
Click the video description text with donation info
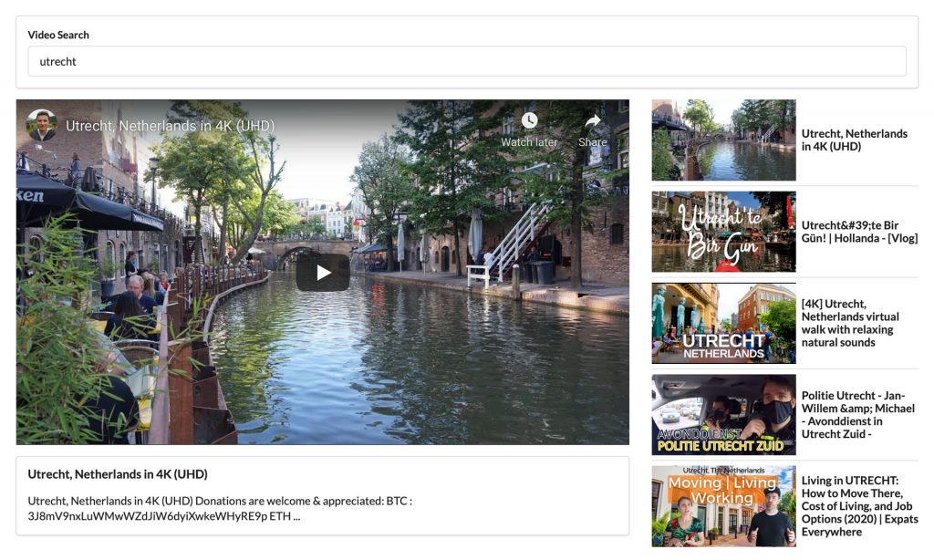coord(219,508)
